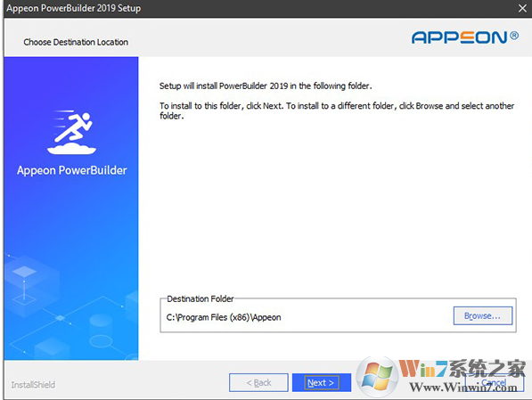
Task: Click the Destination Folder group label
Action: tap(201, 299)
